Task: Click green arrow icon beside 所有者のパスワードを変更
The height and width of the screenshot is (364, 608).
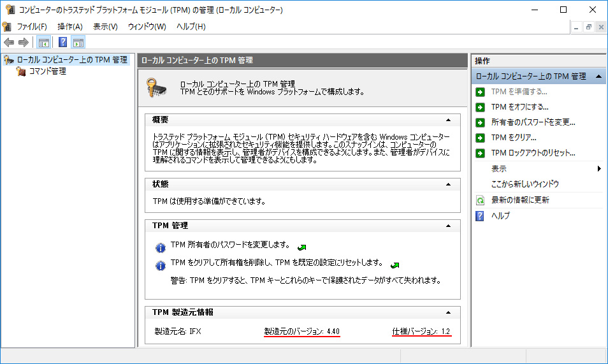Action: click(480, 122)
